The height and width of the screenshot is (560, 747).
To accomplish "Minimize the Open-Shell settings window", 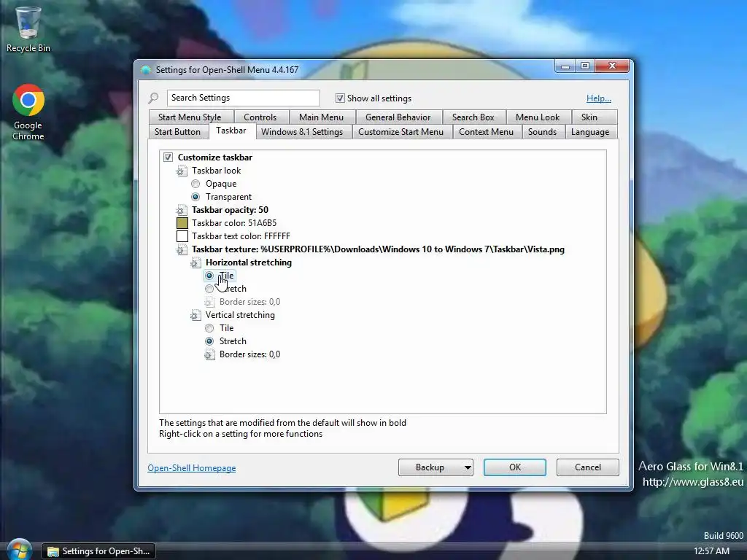I will click(565, 66).
